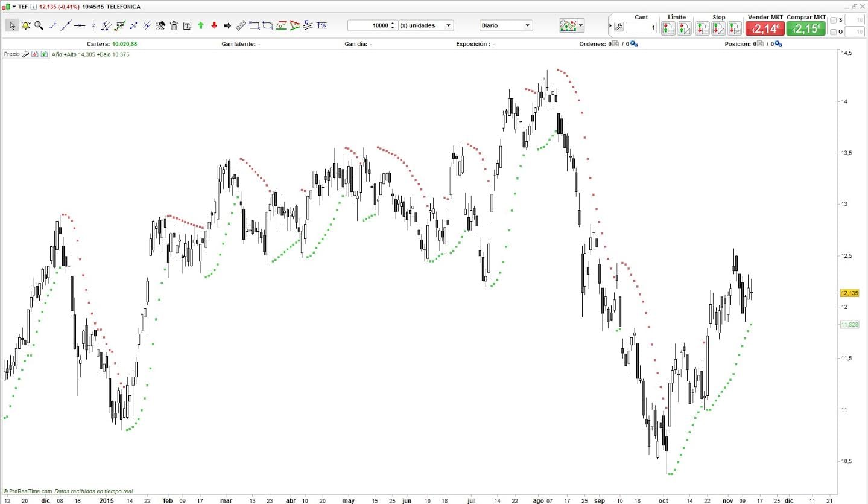This screenshot has height=504, width=868.
Task: Select the pointer cursor tool
Action: tap(11, 25)
